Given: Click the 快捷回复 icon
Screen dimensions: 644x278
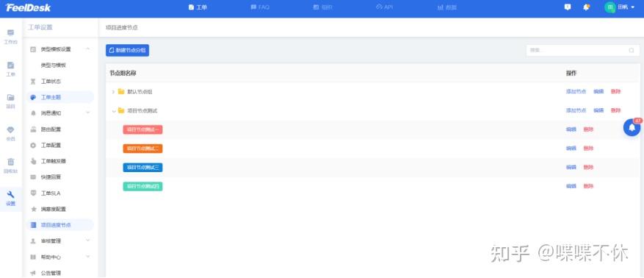Looking at the screenshot, I should (33, 177).
